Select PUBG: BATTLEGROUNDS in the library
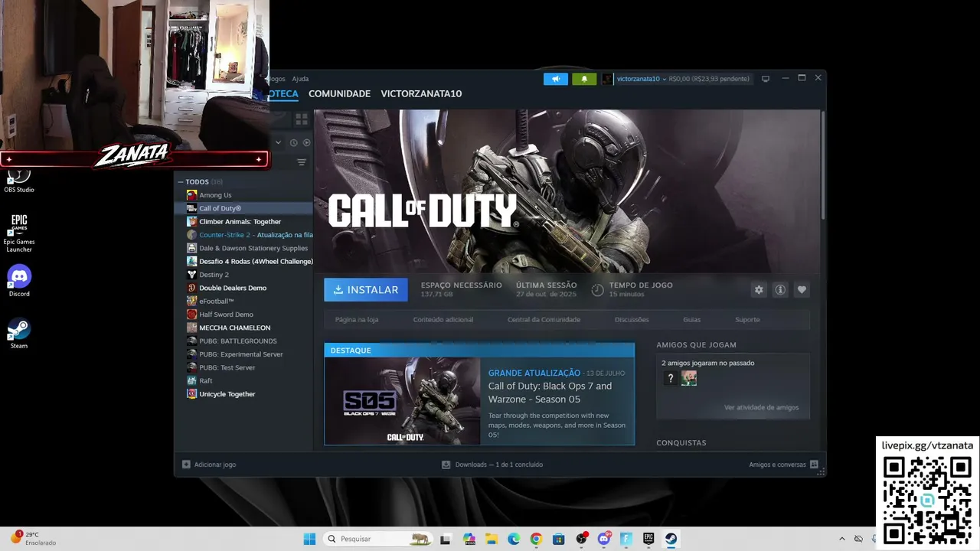 pos(238,341)
